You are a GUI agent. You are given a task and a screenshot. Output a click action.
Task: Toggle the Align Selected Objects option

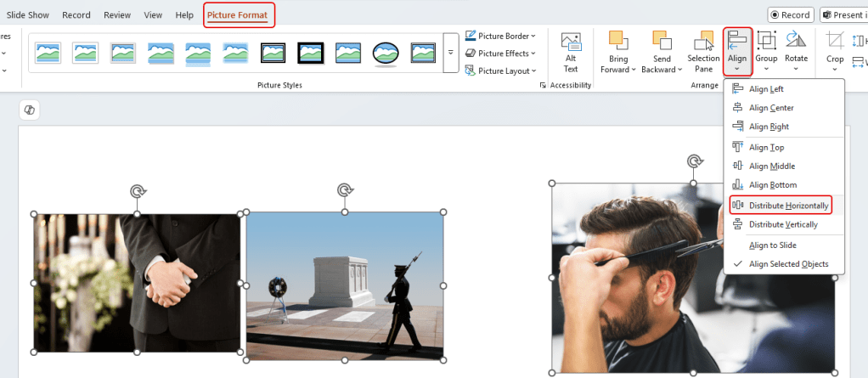[x=788, y=264]
